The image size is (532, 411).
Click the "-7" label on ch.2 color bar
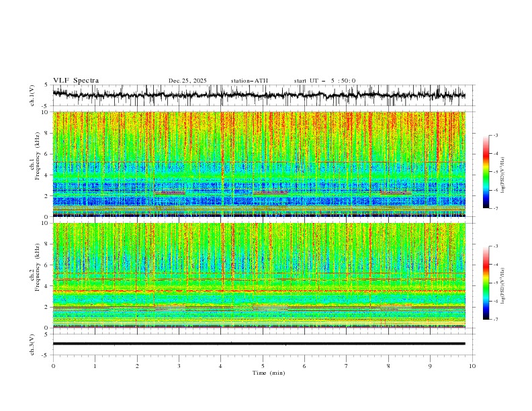(495, 320)
